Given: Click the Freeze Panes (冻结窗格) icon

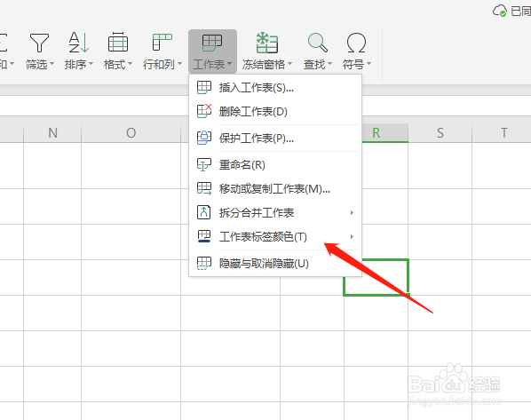Looking at the screenshot, I should pos(267,43).
